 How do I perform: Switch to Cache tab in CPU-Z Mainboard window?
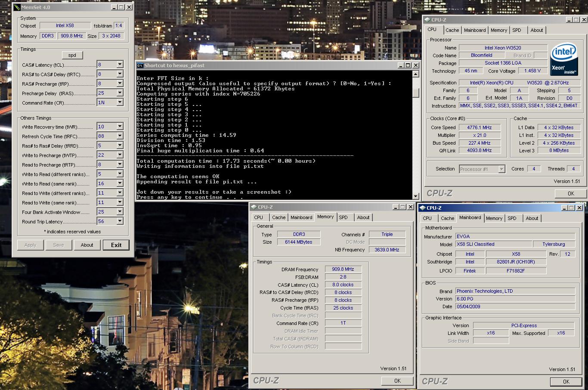point(447,218)
